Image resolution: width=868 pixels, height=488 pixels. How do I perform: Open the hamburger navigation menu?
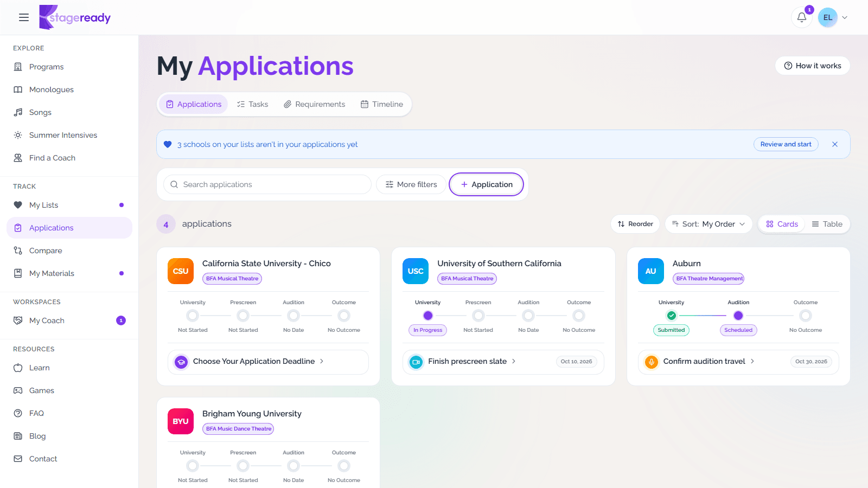(24, 17)
